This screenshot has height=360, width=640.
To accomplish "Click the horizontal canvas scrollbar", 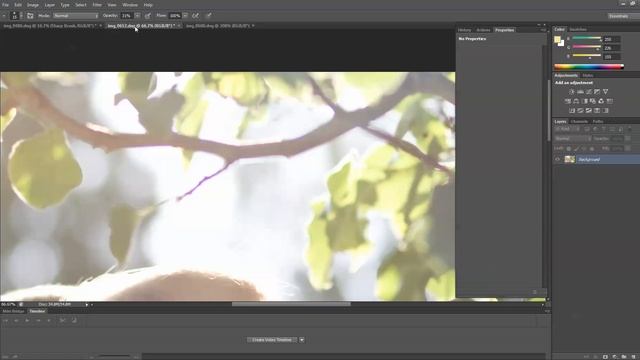I will [291, 304].
